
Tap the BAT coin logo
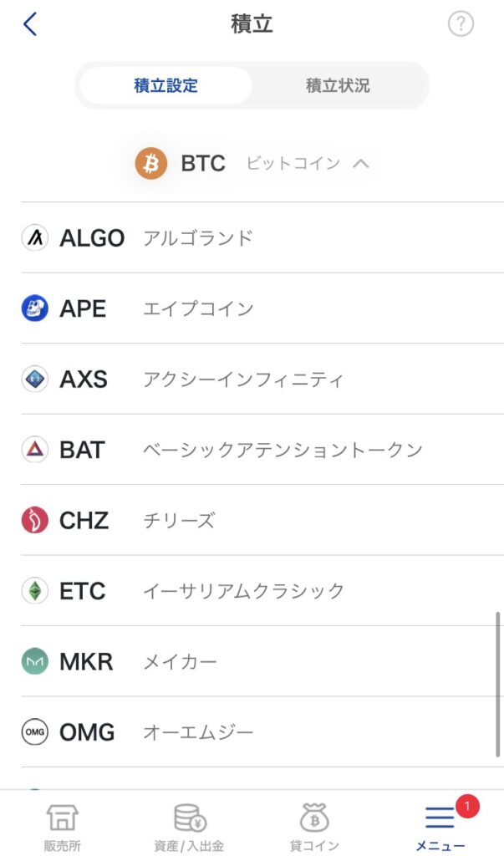tap(34, 450)
